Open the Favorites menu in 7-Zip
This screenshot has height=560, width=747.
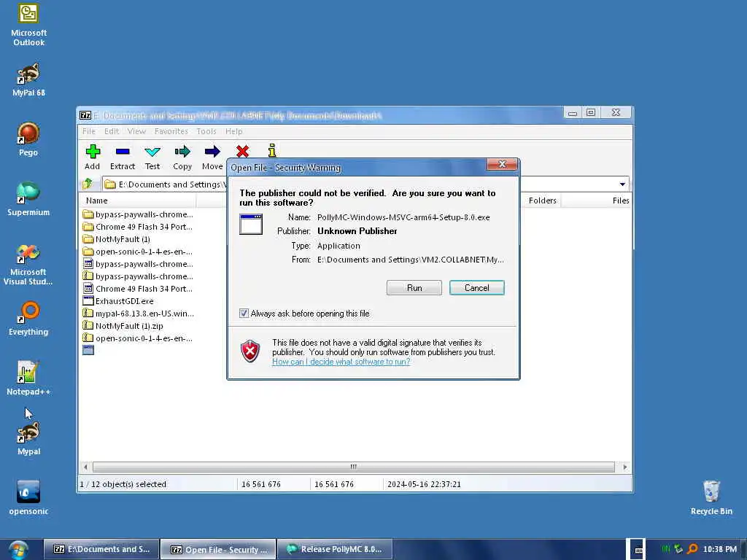click(x=171, y=131)
